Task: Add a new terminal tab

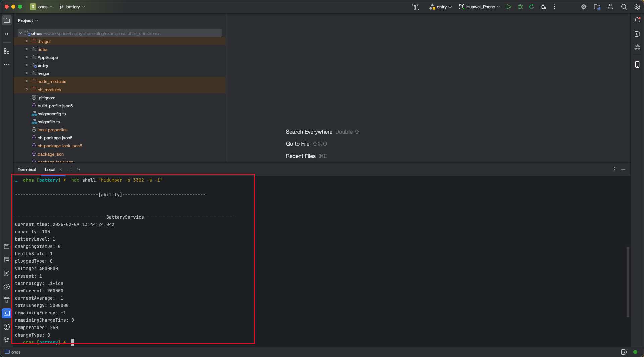Action: [70, 169]
